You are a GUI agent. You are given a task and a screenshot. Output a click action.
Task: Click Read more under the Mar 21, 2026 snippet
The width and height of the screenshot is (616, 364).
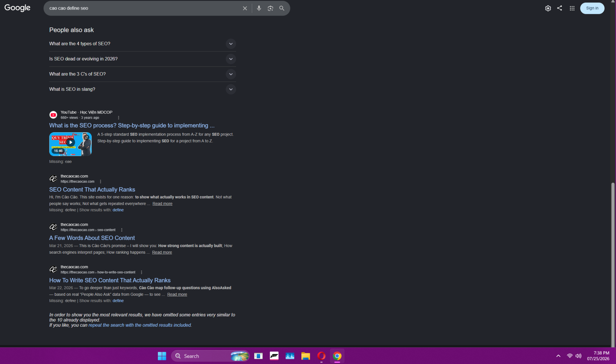pos(162,252)
